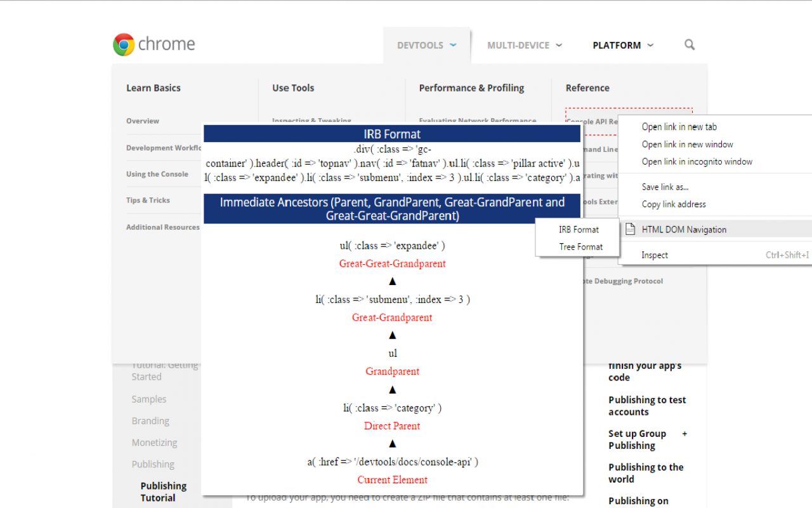812x508 pixels.
Task: Open the Samples sidebar link
Action: pos(149,399)
